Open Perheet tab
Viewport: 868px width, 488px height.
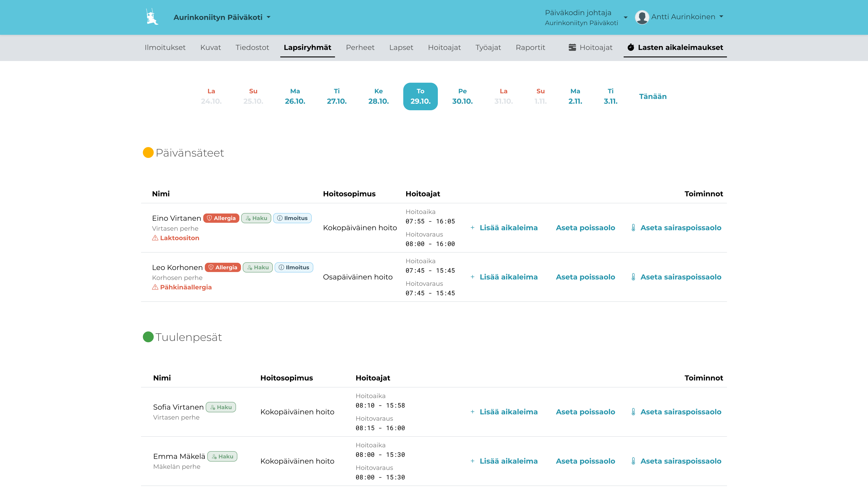point(360,47)
